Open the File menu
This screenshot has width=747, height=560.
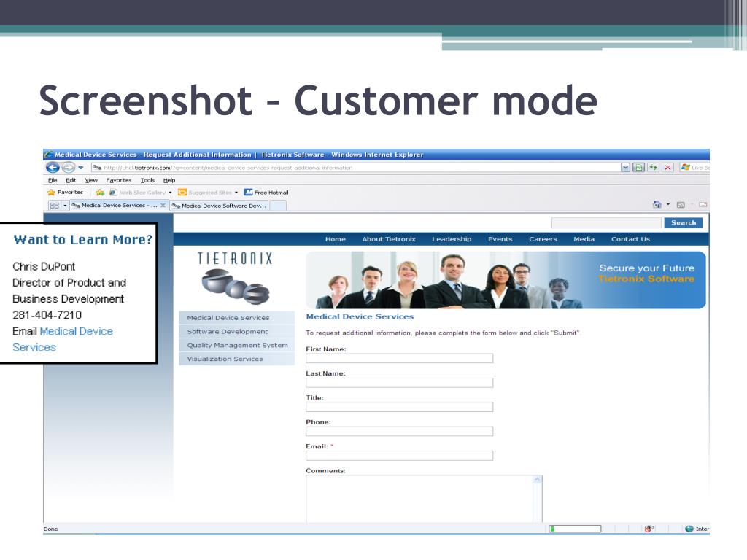[53, 180]
